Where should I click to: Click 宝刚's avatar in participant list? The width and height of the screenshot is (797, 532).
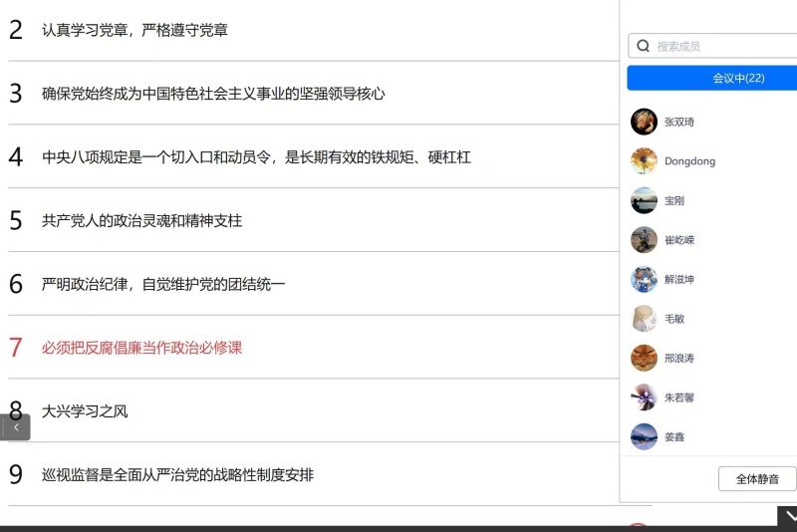click(644, 200)
